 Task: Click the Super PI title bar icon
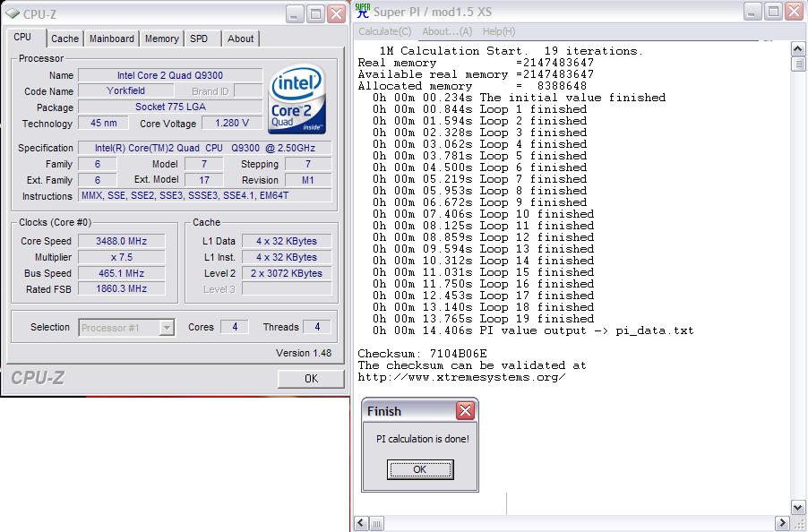tap(363, 12)
